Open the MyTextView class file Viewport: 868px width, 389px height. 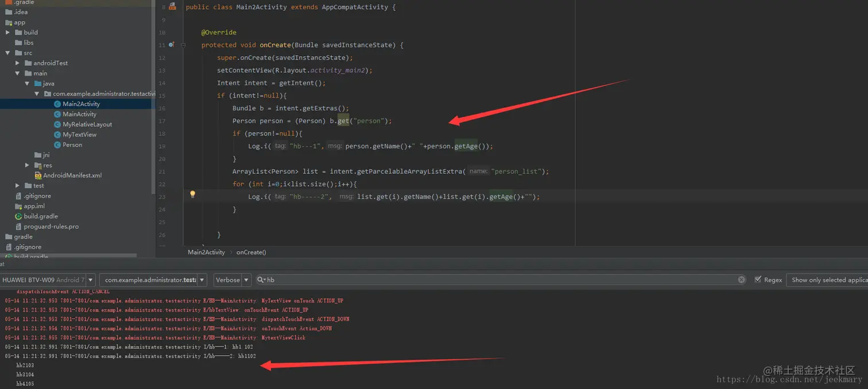pos(79,135)
